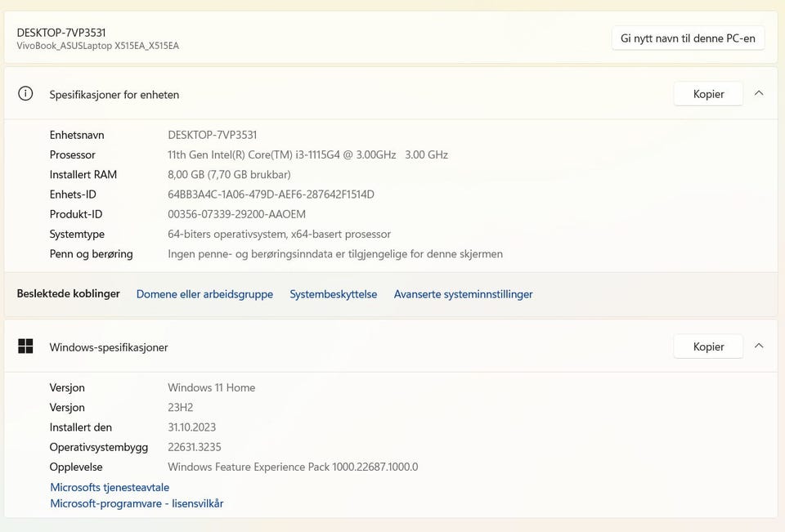Copy device specifications with Kopier button

tap(708, 94)
